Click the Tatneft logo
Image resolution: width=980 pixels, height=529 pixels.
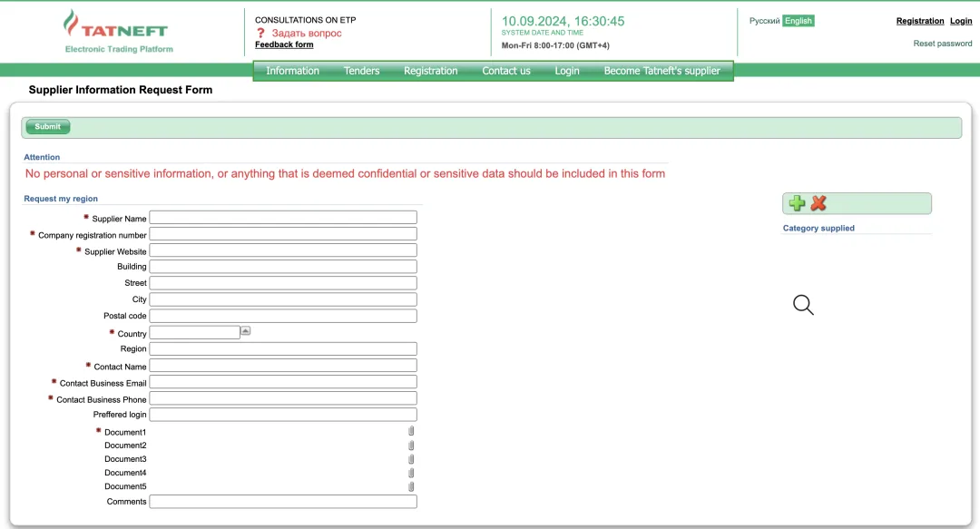[x=119, y=30]
